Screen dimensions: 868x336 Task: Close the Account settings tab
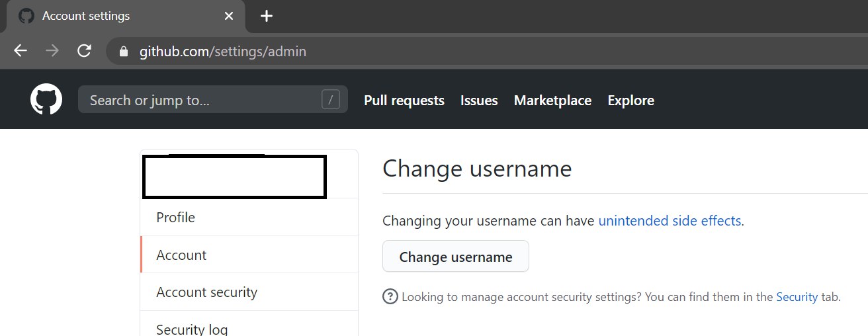229,16
